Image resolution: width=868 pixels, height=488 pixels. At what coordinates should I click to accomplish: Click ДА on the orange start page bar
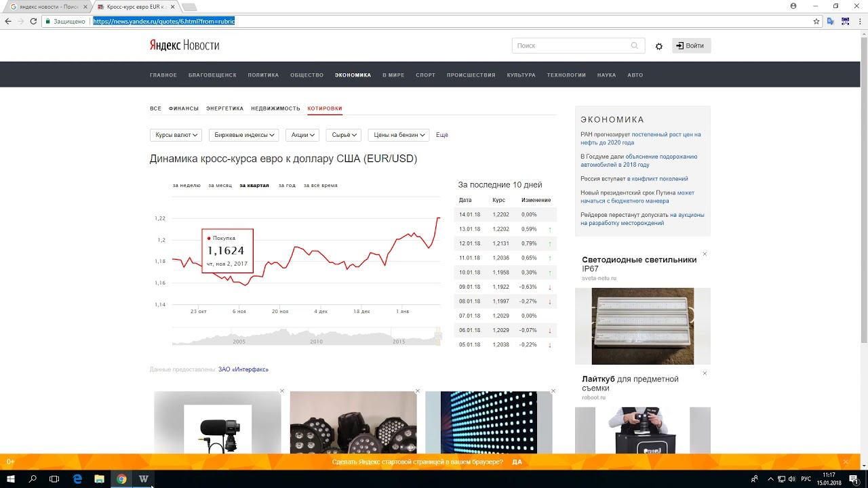[x=517, y=462]
